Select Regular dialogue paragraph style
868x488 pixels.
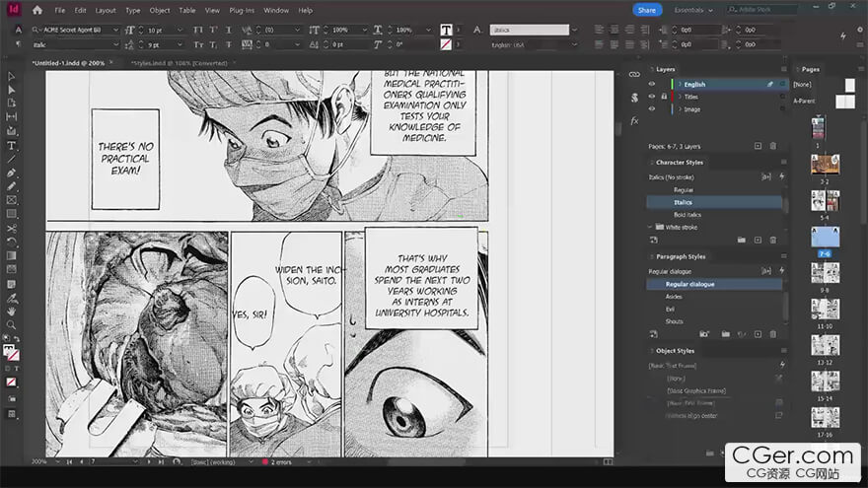tap(714, 284)
